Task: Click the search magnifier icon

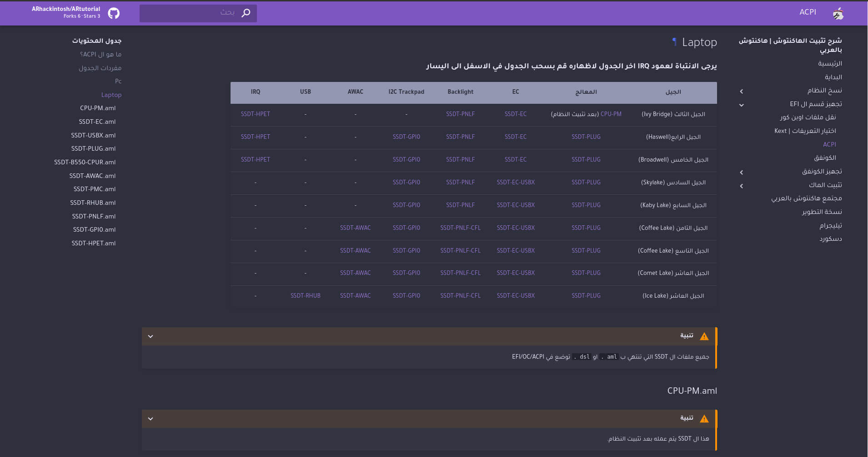Action: (246, 13)
